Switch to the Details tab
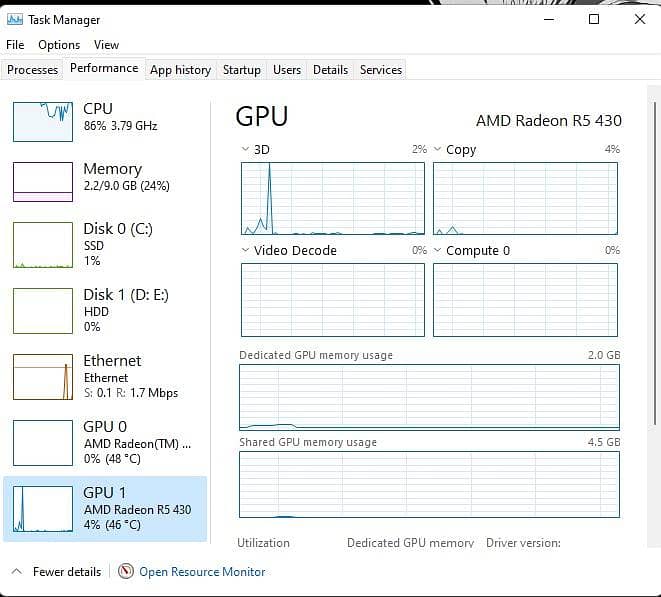The width and height of the screenshot is (661, 597). (x=330, y=70)
